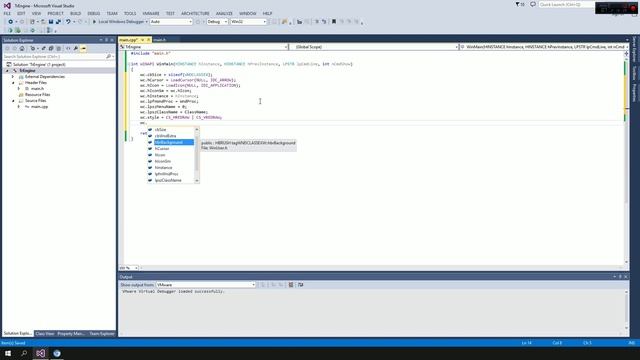The image size is (640, 360).
Task: Open the DEBUG menu
Action: click(x=93, y=13)
